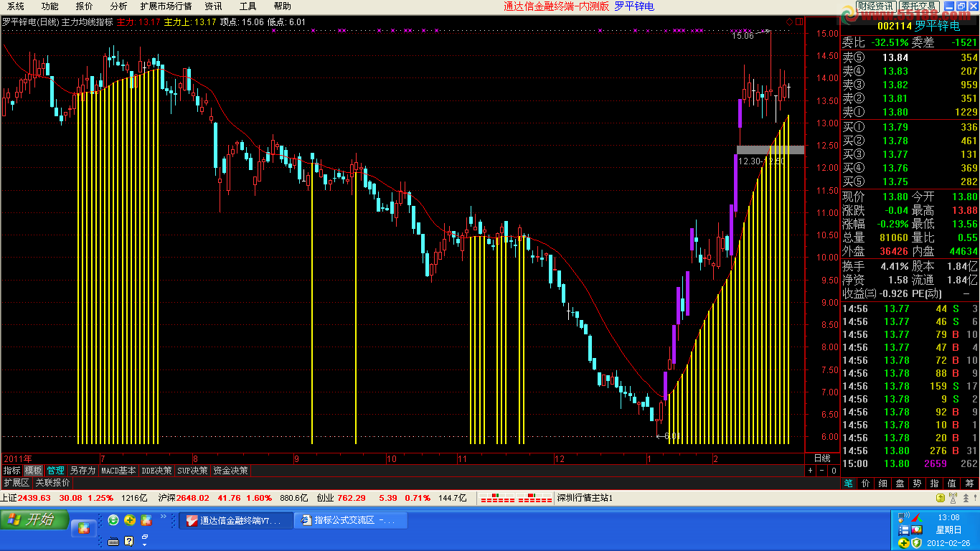
Task: Click the 创业 index value 762.29
Action: (352, 498)
